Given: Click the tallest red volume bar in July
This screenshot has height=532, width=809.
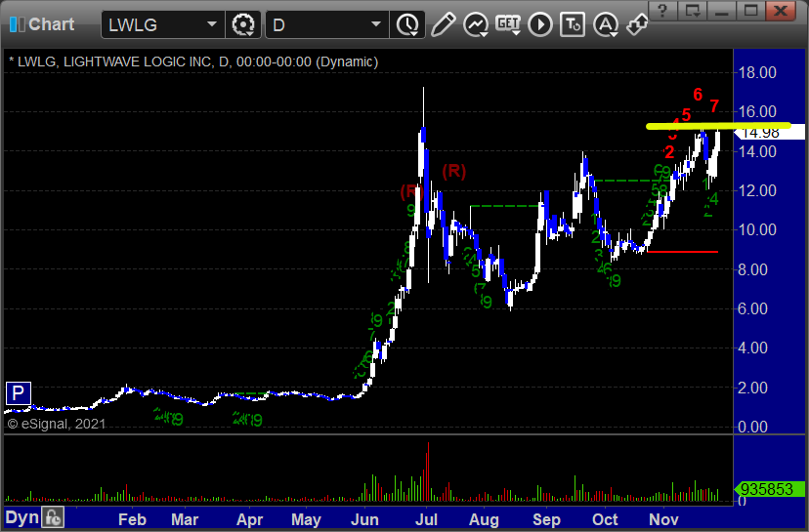Looking at the screenshot, I should tap(427, 471).
